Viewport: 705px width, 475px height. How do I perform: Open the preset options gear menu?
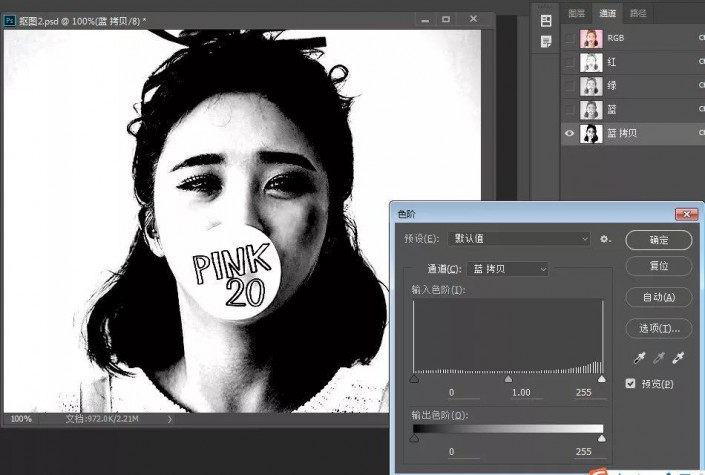[x=605, y=239]
